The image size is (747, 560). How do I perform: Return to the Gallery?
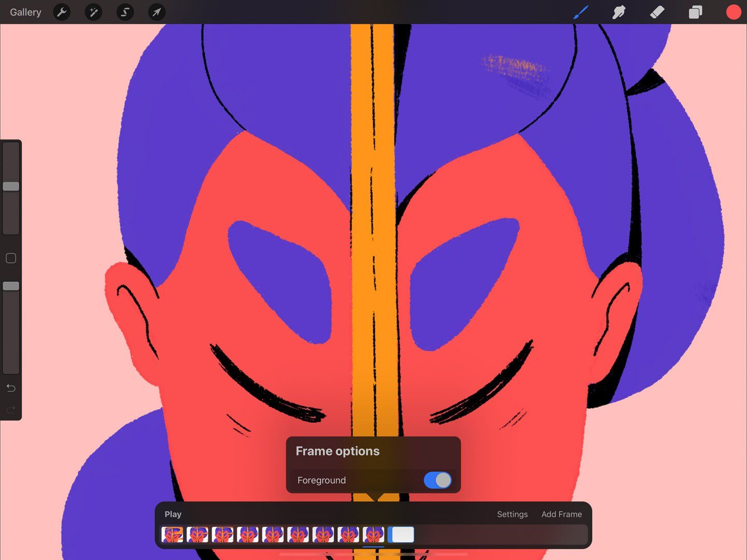25,12
